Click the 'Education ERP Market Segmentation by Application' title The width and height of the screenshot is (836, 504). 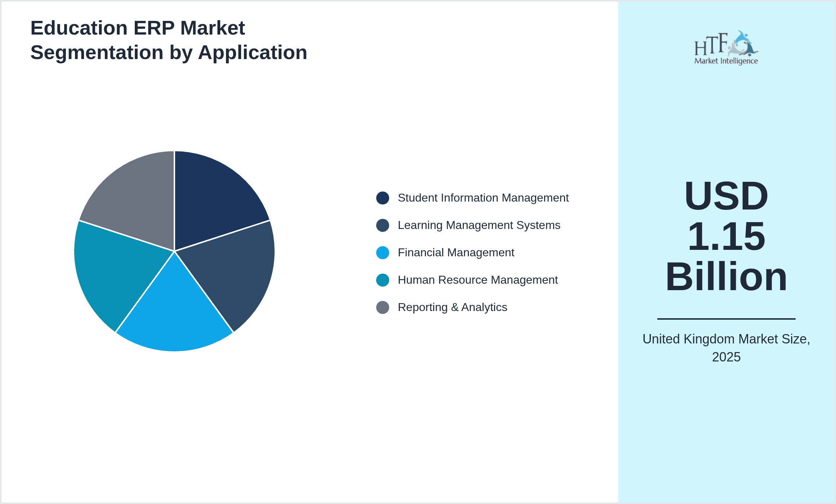pyautogui.click(x=169, y=40)
